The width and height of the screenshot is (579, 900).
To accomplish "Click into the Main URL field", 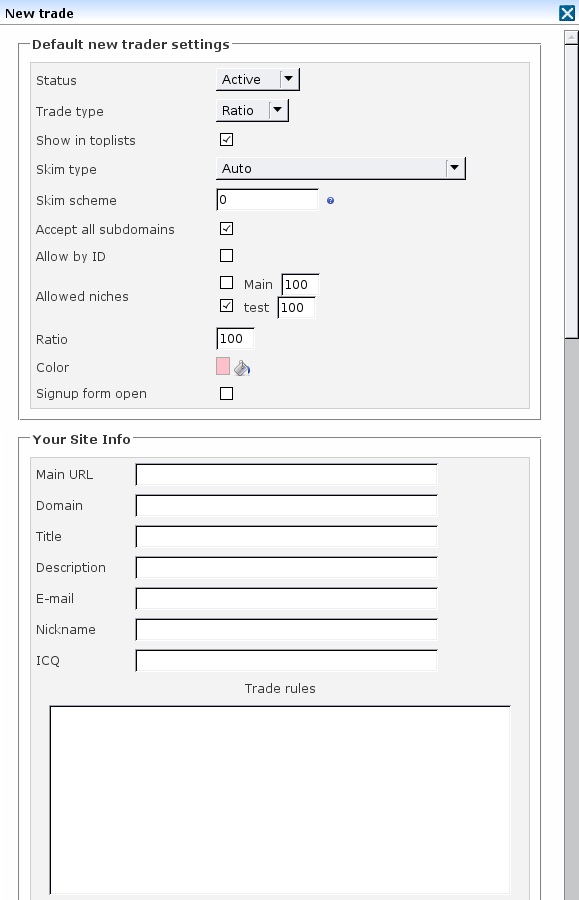I will coord(286,475).
